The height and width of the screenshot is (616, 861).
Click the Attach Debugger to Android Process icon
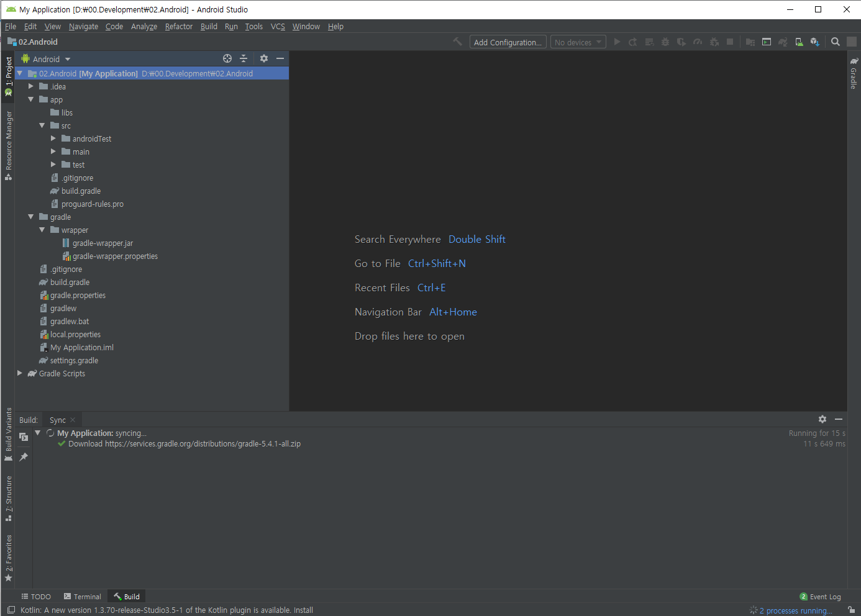(714, 42)
